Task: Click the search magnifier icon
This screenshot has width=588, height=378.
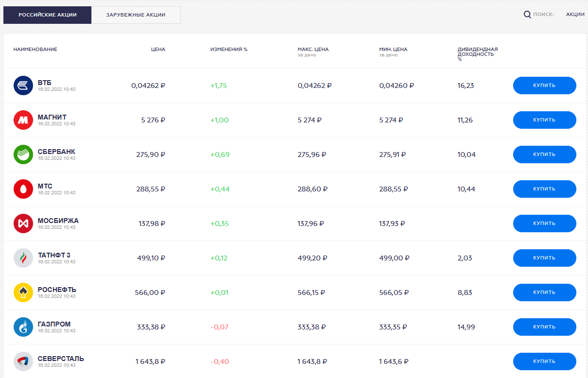Action: [527, 15]
